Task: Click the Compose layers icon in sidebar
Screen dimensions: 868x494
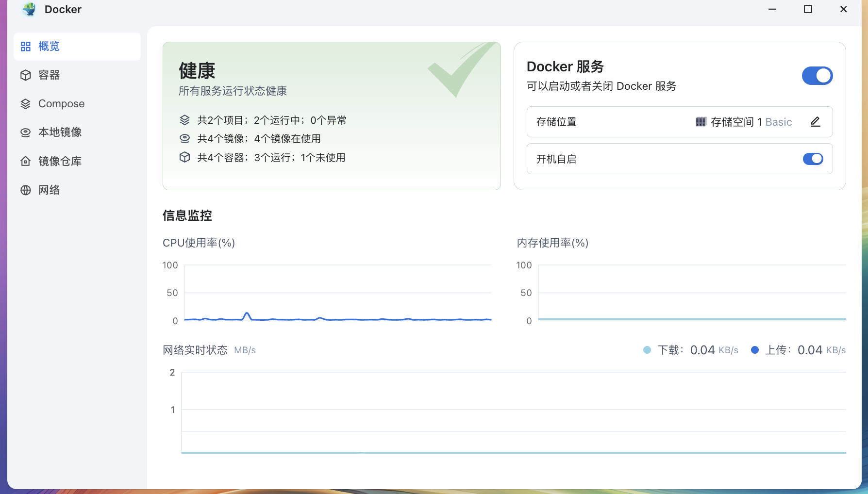Action: (26, 104)
